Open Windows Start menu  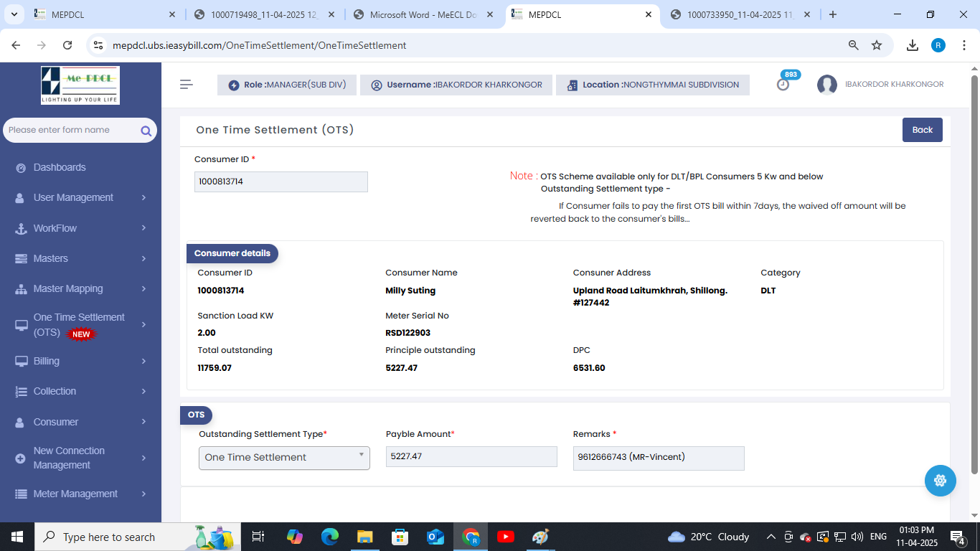(17, 537)
